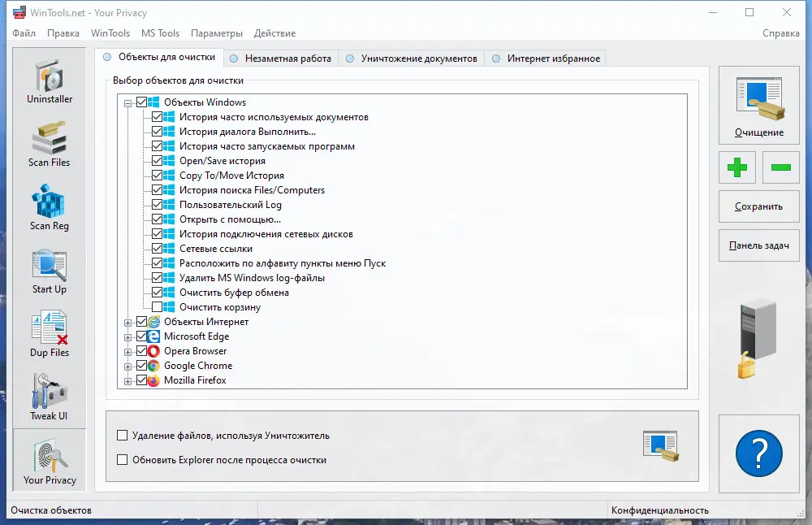Open the Start Up manager
Image resolution: width=812 pixels, height=525 pixels.
coord(50,271)
